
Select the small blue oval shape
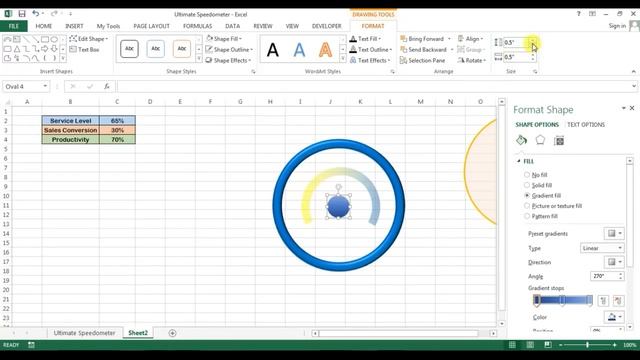(x=338, y=207)
